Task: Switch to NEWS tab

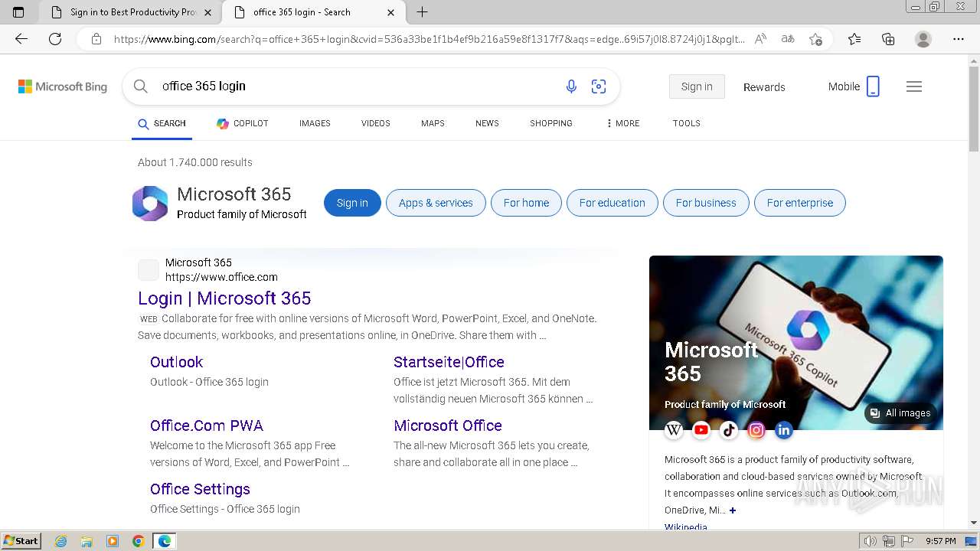Action: 487,123
